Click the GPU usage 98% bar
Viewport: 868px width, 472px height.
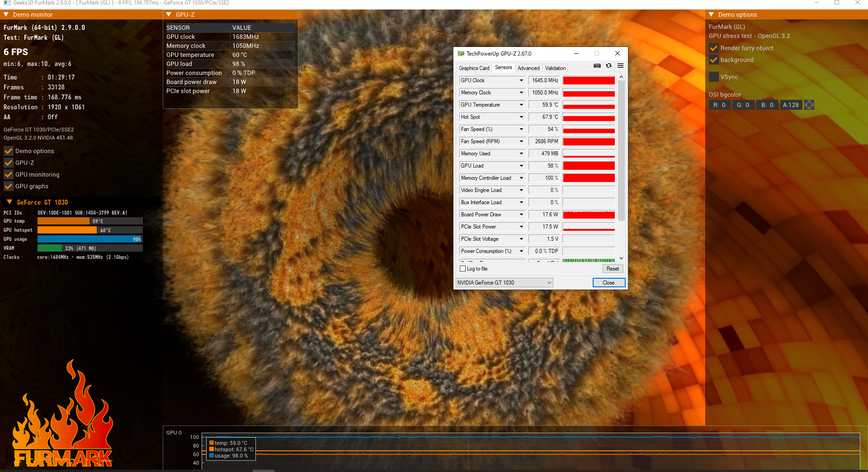coord(90,239)
